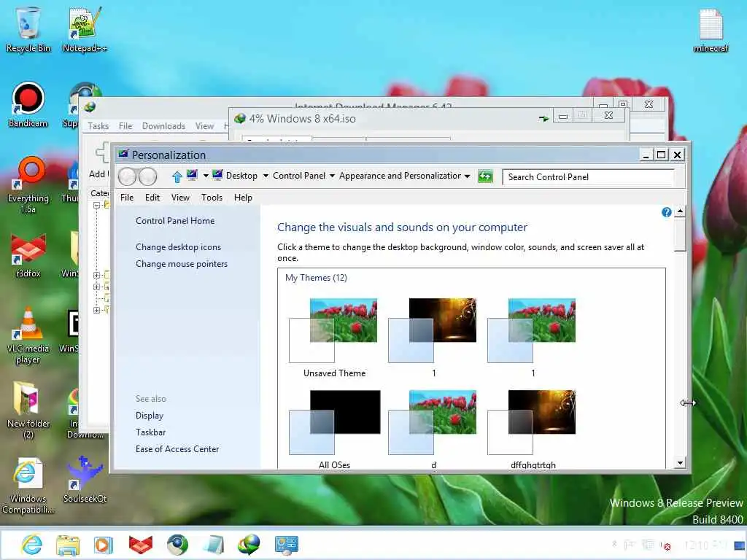Screen dimensions: 747x560
Task: Click the Back button in Personalization window
Action: point(127,176)
